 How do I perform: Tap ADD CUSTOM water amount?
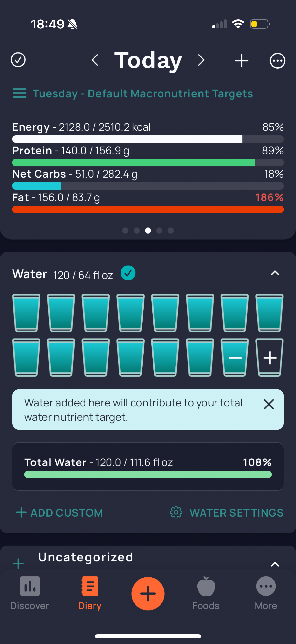(x=59, y=513)
